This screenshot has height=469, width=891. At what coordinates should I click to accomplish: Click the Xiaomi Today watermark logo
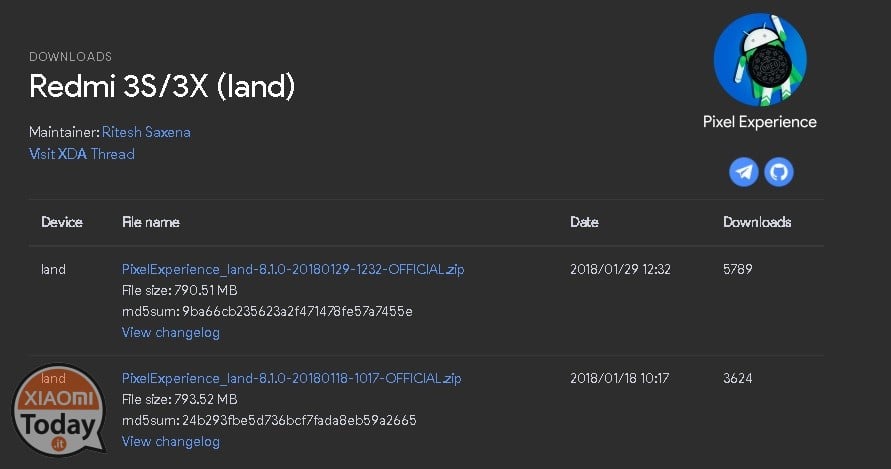tap(59, 410)
